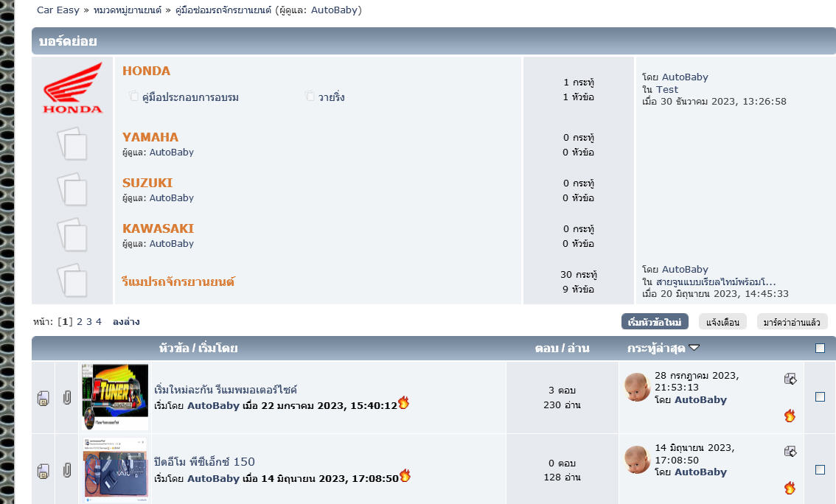Check the box for ปิดอีโม พีซีเอ็กซ์ 150 topic
Image resolution: width=836 pixels, height=504 pixels.
tap(820, 470)
